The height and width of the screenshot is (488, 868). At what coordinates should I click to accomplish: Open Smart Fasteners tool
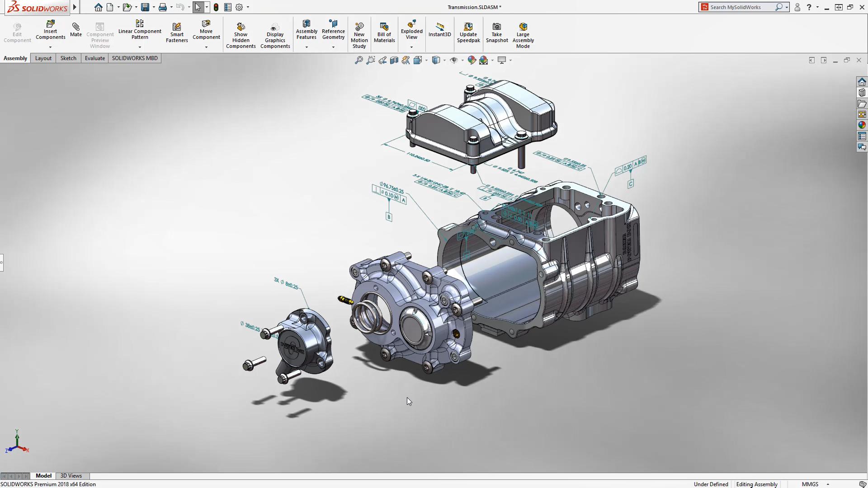pyautogui.click(x=177, y=28)
